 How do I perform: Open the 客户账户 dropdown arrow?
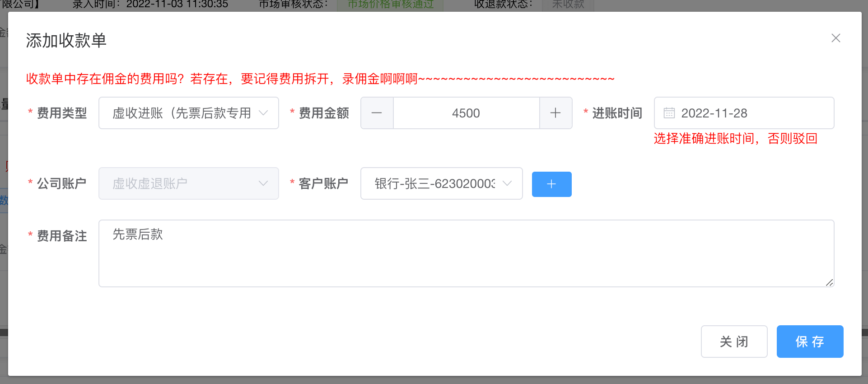coord(507,183)
